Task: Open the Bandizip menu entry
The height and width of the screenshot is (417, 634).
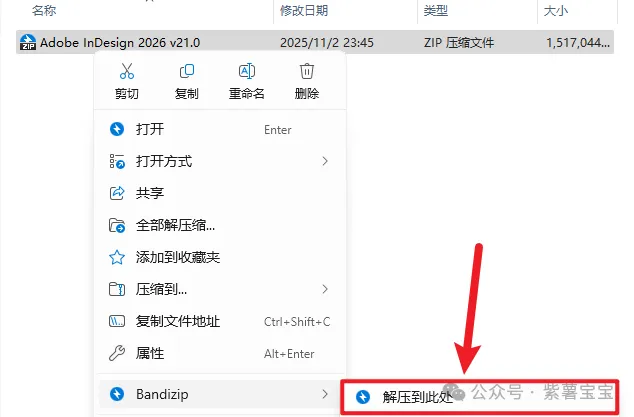Action: coord(220,394)
